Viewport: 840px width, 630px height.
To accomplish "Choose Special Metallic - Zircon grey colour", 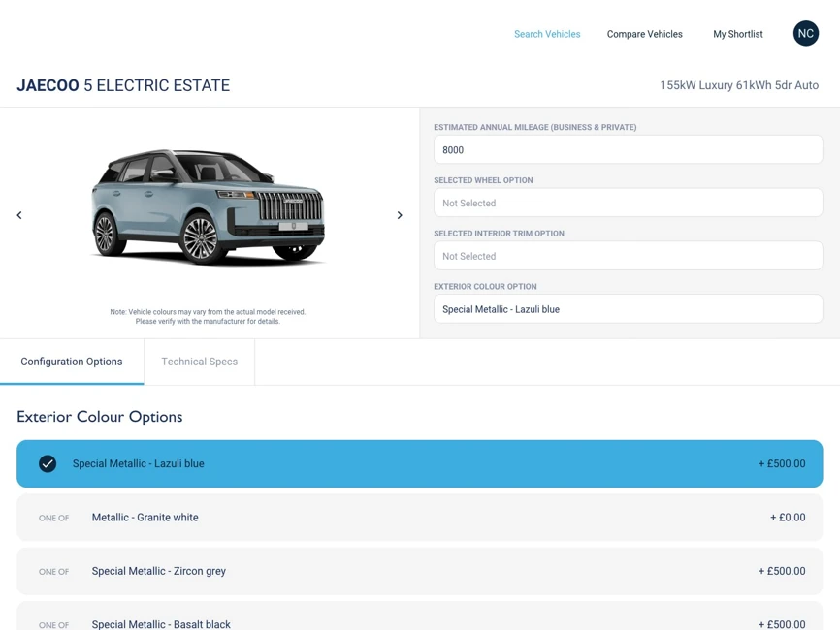I will click(419, 571).
